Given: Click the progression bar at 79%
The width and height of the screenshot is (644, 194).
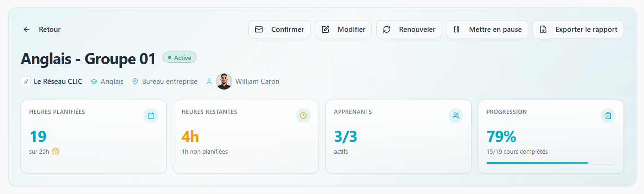Looking at the screenshot, I should (x=551, y=163).
